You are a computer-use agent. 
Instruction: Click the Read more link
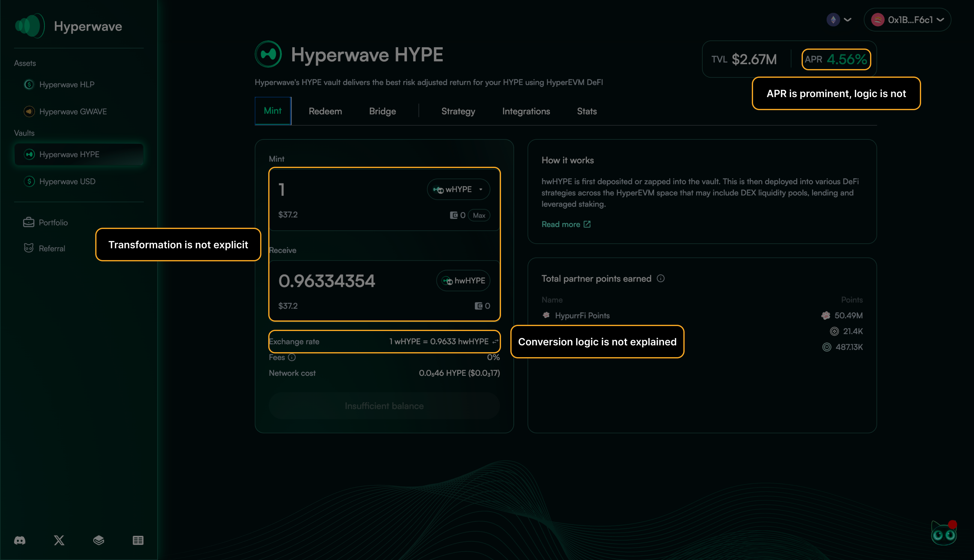tap(561, 224)
